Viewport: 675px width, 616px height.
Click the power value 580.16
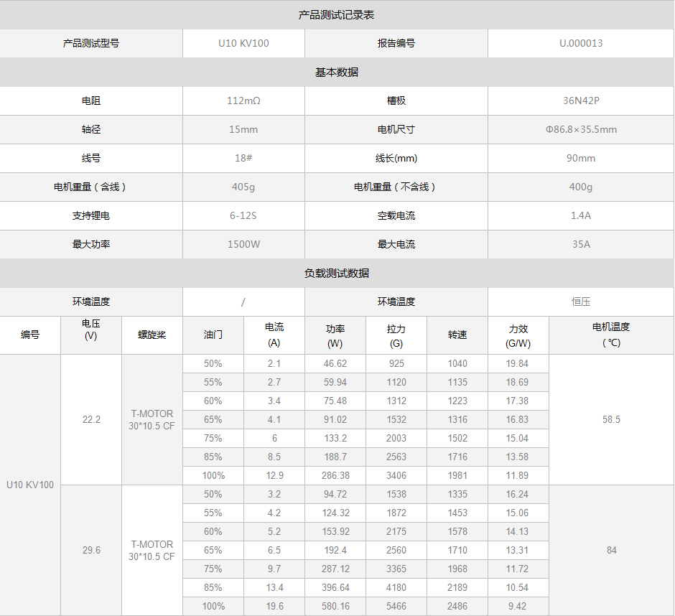click(x=335, y=606)
